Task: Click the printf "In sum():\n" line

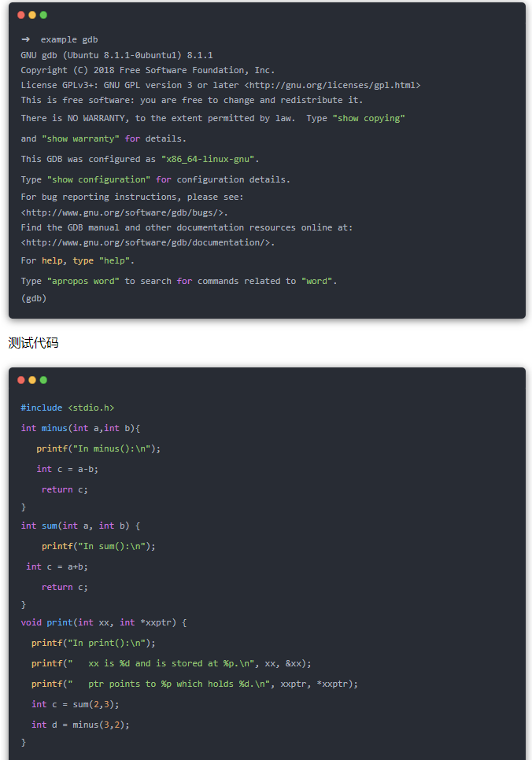Action: pos(98,546)
